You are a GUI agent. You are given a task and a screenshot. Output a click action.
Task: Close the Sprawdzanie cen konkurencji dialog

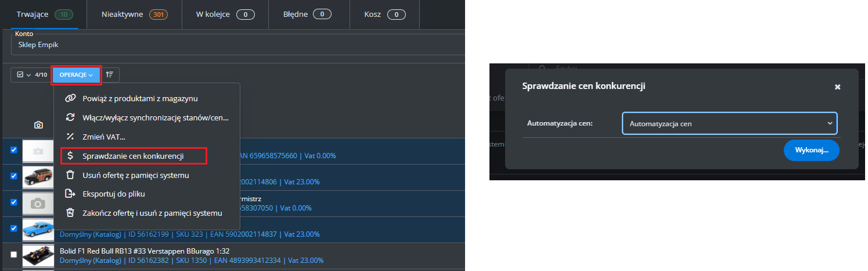[x=837, y=87]
